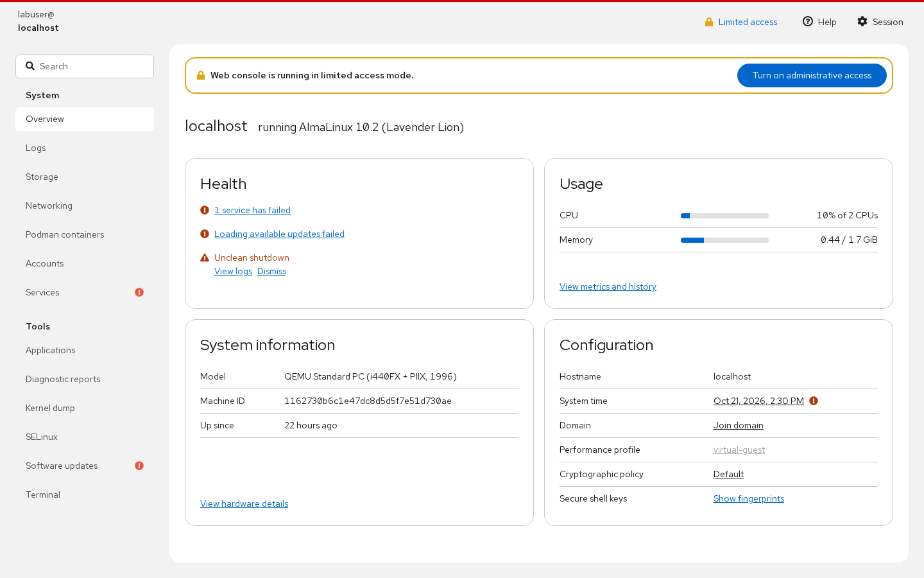Click the CPU usage progress bar
Viewport: 924px width, 578px height.
tap(724, 216)
